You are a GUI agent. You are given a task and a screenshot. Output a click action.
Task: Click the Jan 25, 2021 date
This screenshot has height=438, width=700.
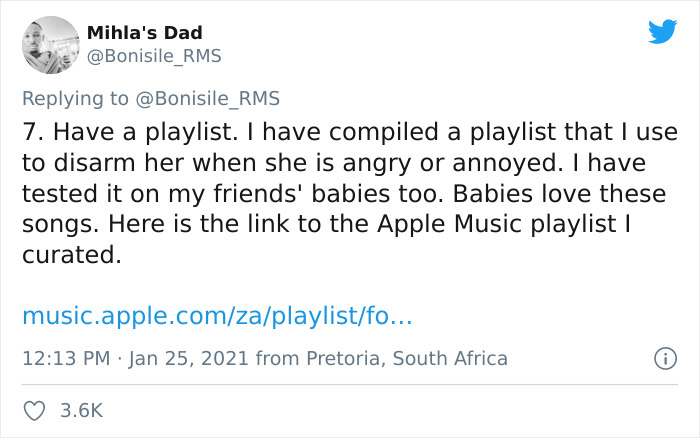click(188, 358)
